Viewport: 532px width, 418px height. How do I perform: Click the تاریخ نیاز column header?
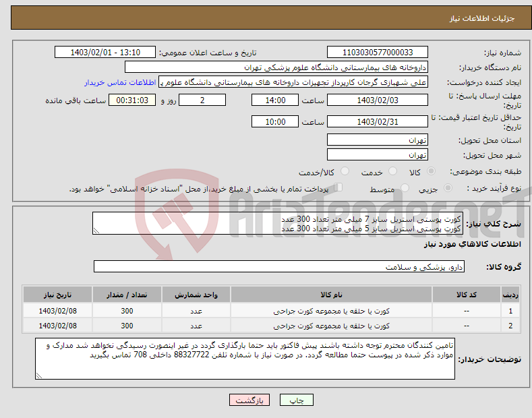[x=58, y=295]
